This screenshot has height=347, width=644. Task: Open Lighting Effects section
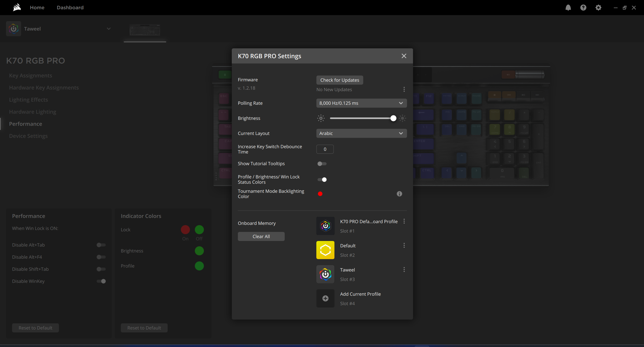point(28,100)
